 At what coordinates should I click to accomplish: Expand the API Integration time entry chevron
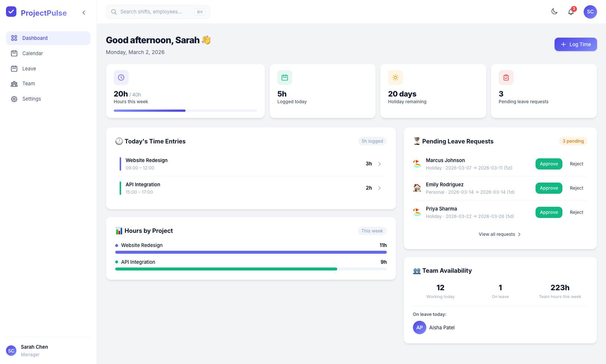379,188
